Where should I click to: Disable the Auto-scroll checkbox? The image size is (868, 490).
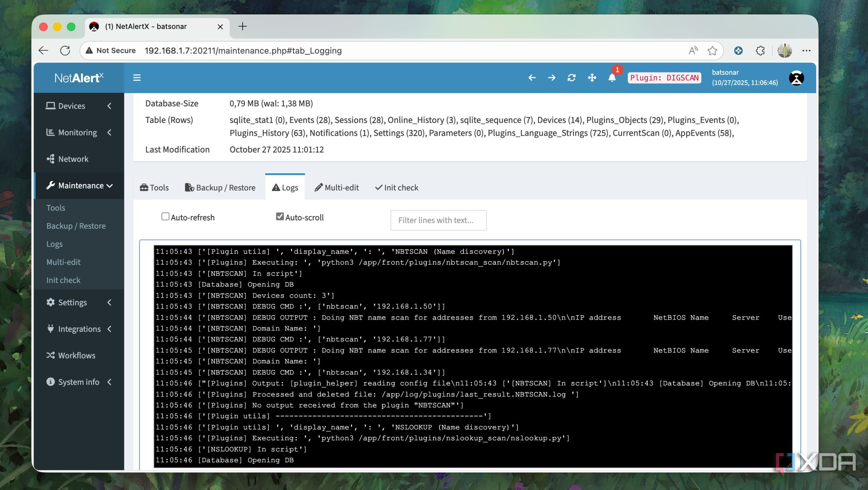280,217
